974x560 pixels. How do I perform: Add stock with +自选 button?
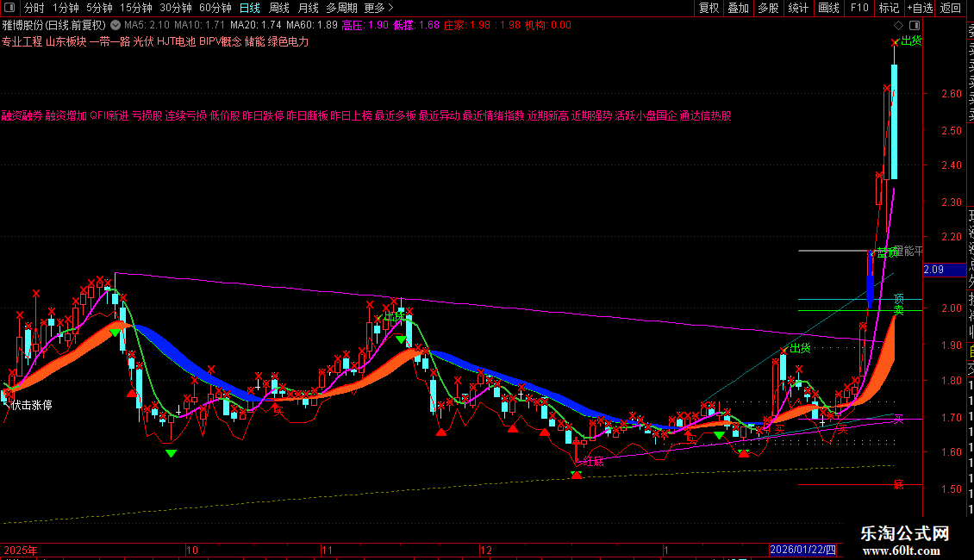click(920, 8)
